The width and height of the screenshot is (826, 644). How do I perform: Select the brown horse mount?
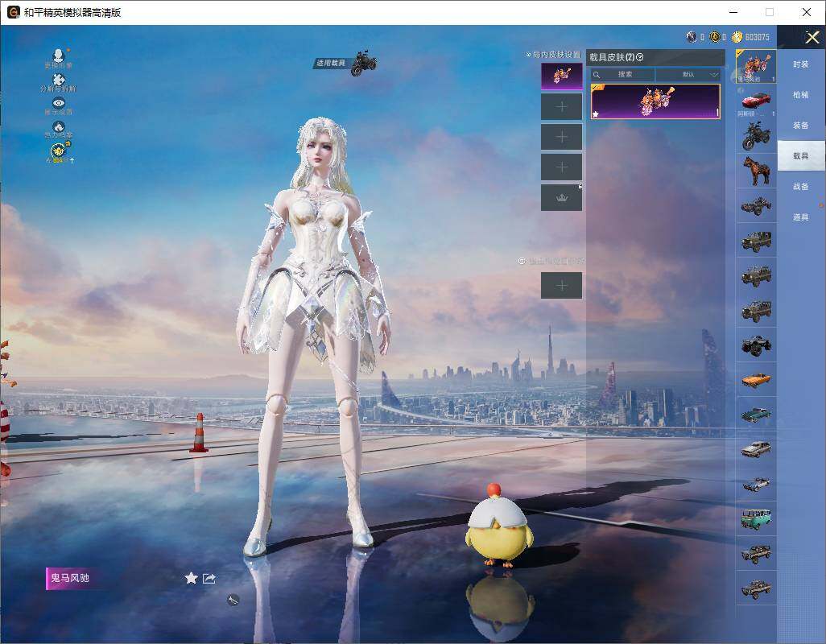click(x=756, y=170)
